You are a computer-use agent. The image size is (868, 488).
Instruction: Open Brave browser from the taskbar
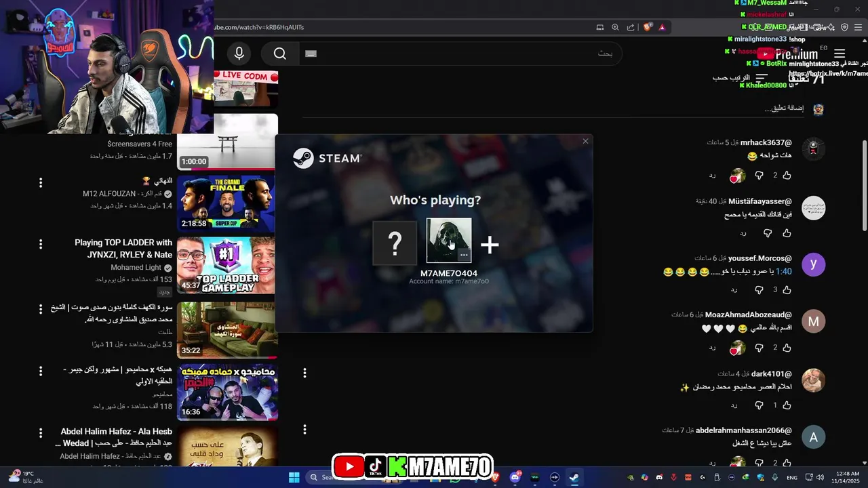(496, 477)
